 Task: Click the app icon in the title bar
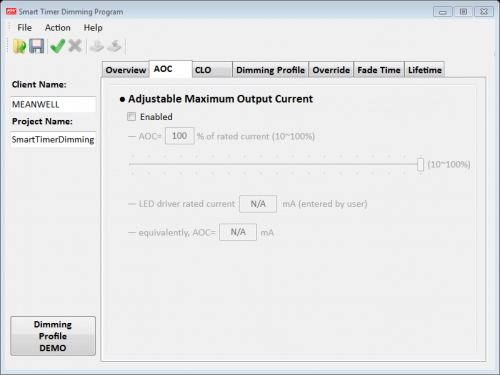click(x=11, y=12)
